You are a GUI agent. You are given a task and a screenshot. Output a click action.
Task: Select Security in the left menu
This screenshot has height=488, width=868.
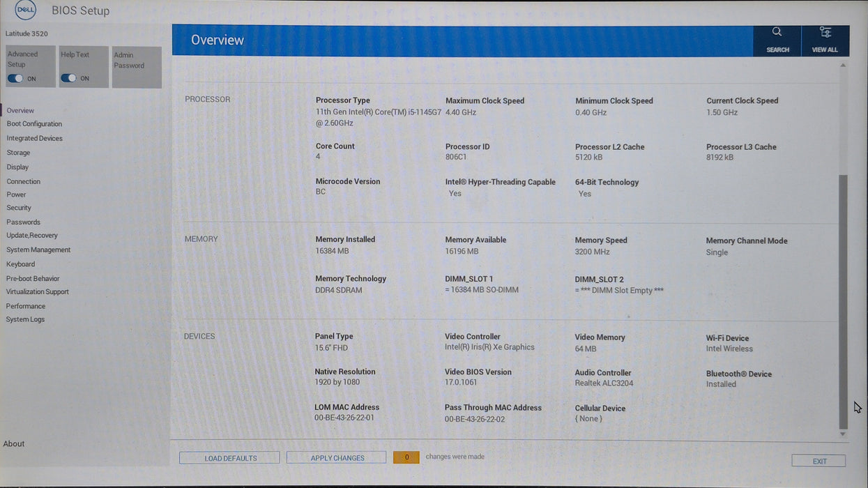pyautogui.click(x=19, y=208)
